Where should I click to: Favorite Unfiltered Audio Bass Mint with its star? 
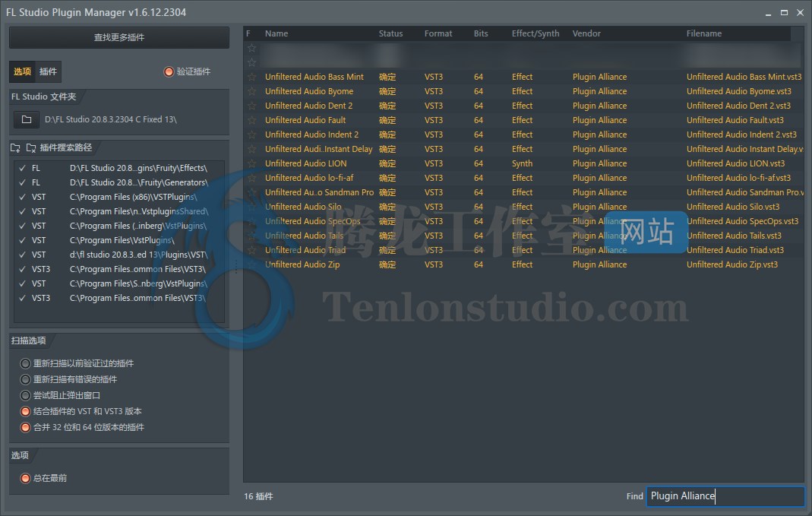pos(251,77)
